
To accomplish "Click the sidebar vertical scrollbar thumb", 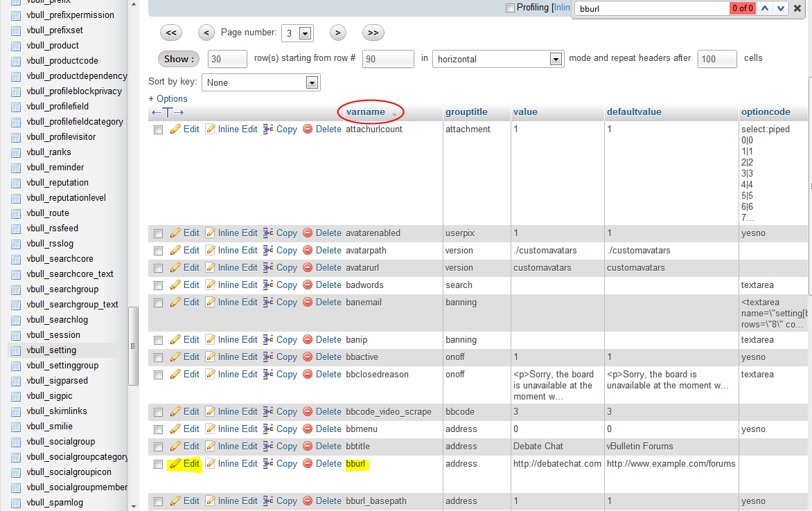I will pyautogui.click(x=133, y=346).
